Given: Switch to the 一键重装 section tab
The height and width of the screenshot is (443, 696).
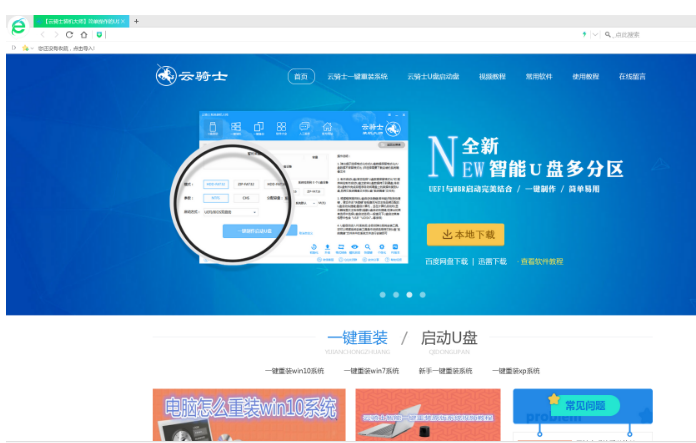Looking at the screenshot, I should click(357, 338).
